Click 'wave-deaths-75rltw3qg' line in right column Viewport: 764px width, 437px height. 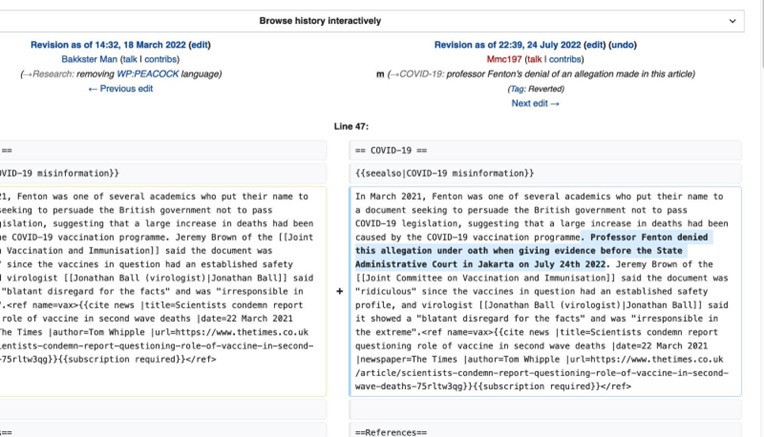click(x=493, y=386)
